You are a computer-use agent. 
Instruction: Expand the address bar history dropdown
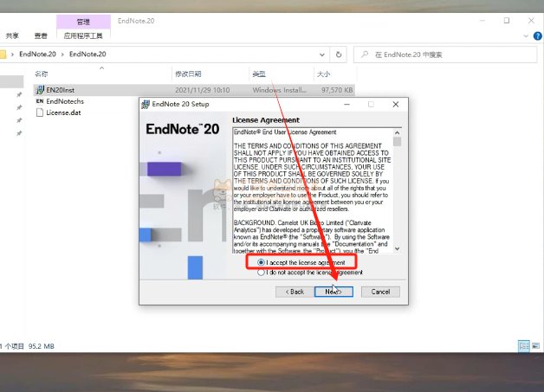pos(322,55)
